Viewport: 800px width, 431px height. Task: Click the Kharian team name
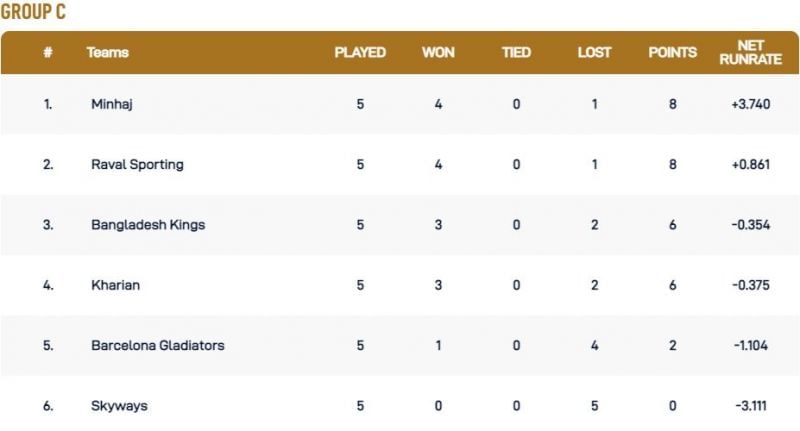[115, 285]
